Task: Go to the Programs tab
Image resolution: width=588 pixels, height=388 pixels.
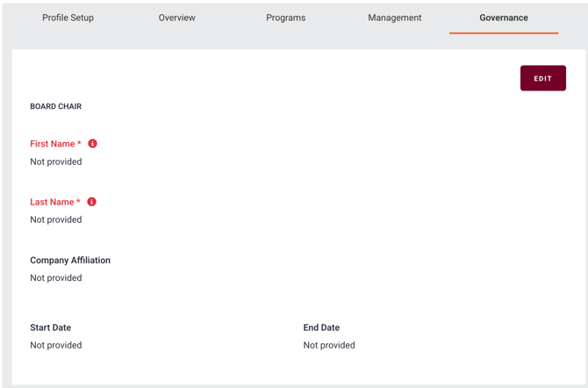Action: (x=285, y=18)
